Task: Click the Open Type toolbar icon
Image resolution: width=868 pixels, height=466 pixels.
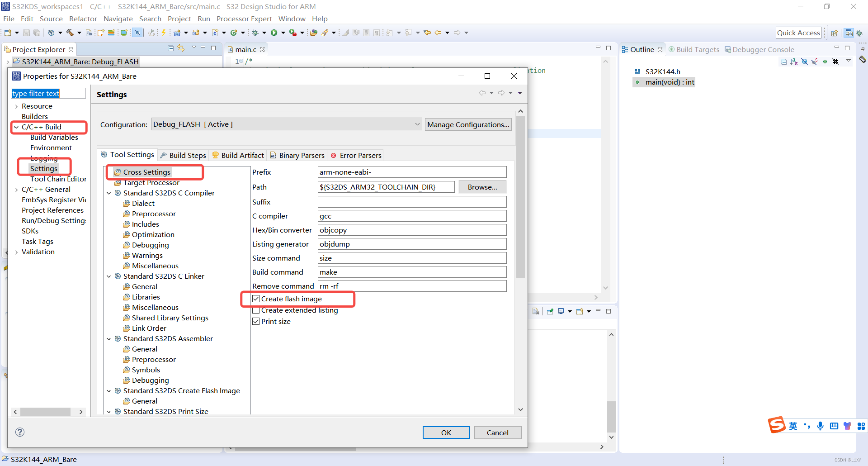Action: point(313,33)
